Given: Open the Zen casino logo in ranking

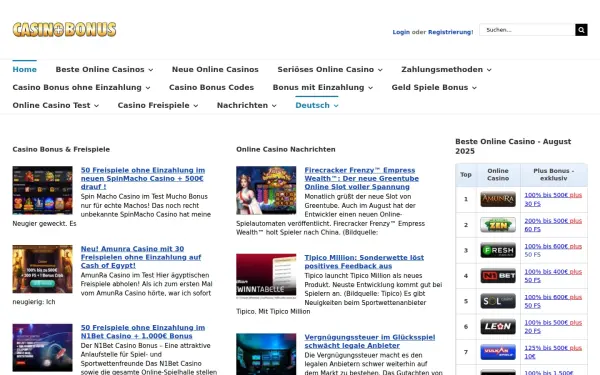Looking at the screenshot, I should pyautogui.click(x=498, y=225).
